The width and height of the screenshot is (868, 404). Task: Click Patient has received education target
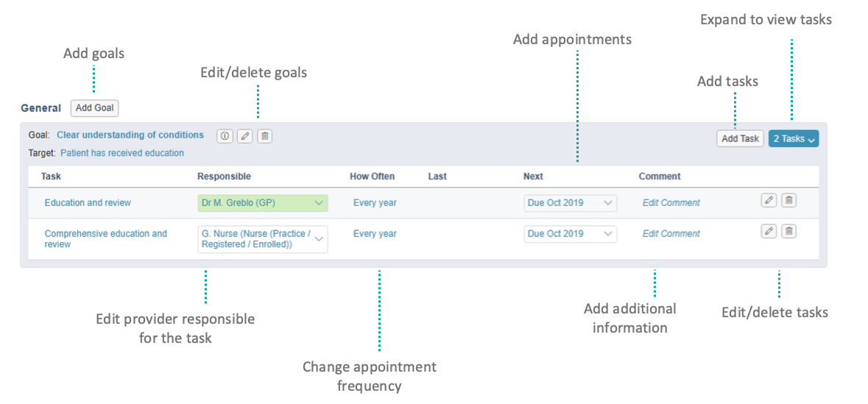(121, 153)
